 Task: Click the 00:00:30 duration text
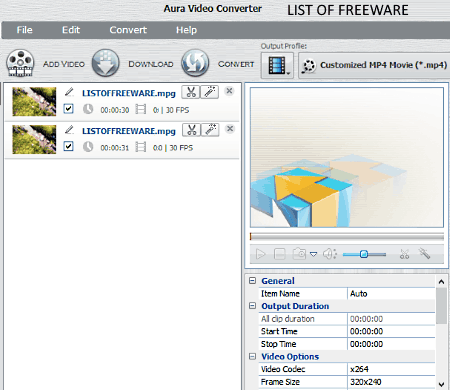coord(115,110)
